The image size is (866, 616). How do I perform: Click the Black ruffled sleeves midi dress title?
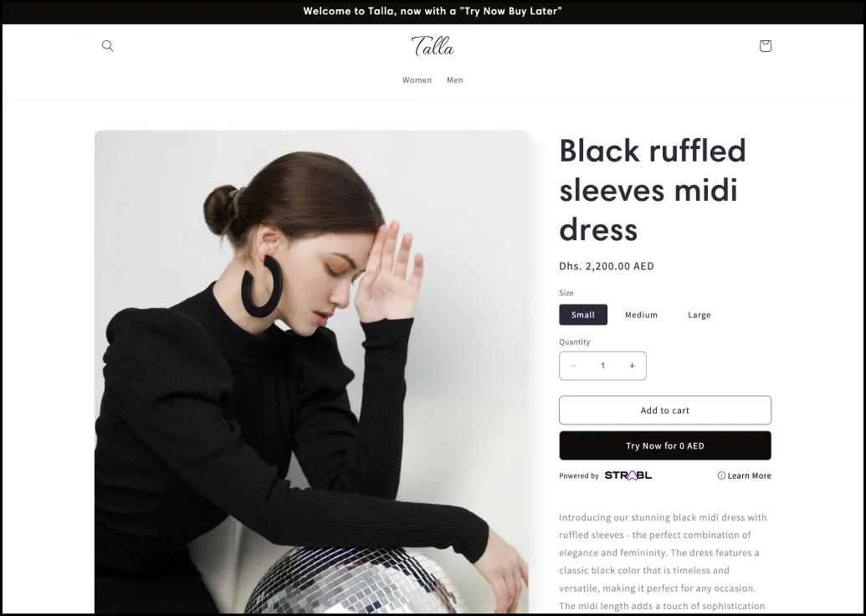[653, 189]
